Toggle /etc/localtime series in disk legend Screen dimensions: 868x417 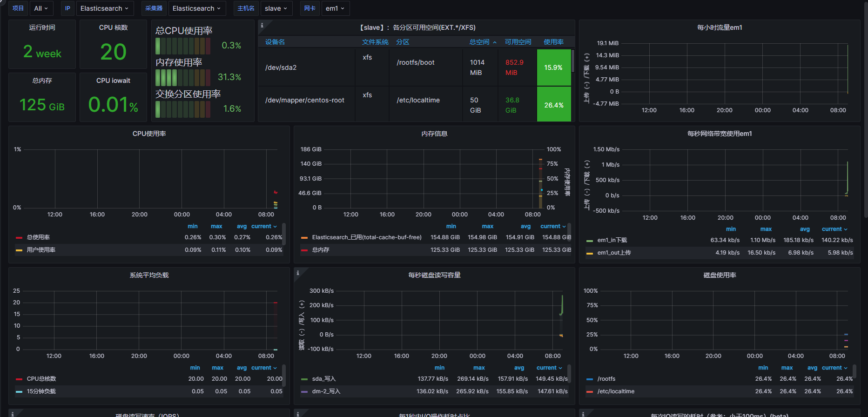(616, 391)
